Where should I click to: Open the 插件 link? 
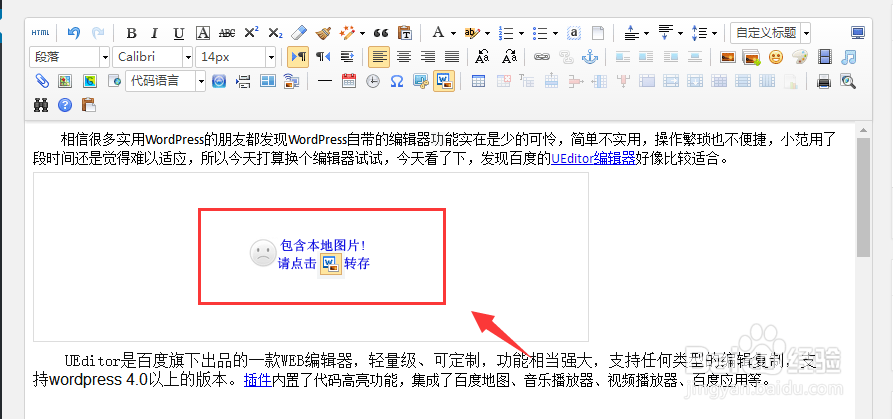[x=257, y=380]
